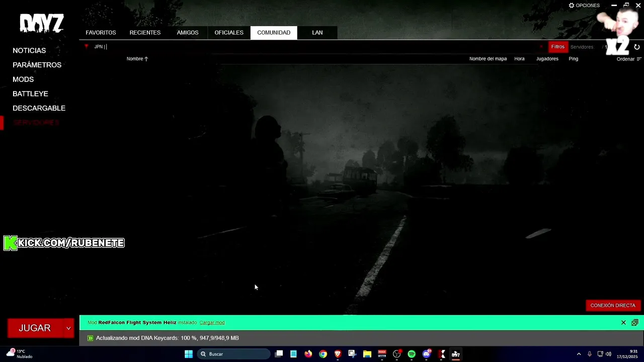Open the Windows Start menu
Screen dimensions: 644x362
tap(189, 354)
